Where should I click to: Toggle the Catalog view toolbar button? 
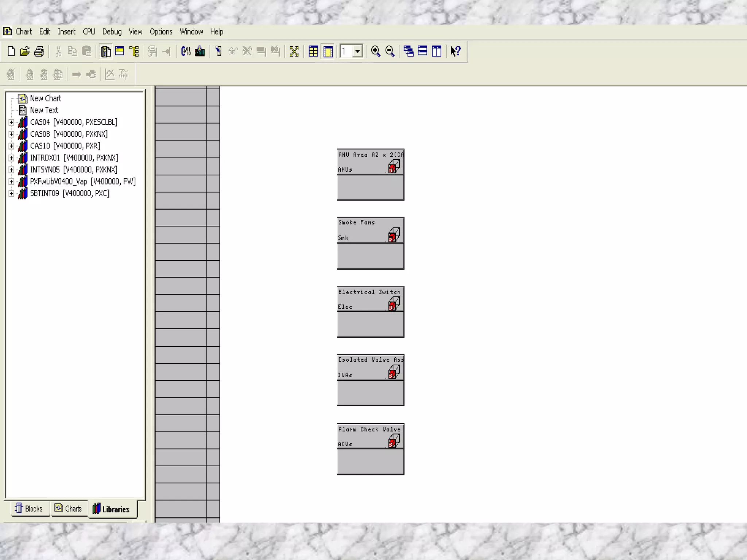pos(106,51)
